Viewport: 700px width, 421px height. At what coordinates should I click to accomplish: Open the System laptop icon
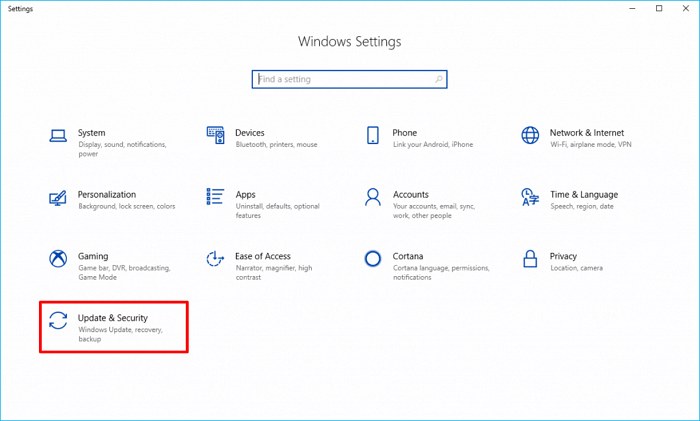(x=58, y=136)
